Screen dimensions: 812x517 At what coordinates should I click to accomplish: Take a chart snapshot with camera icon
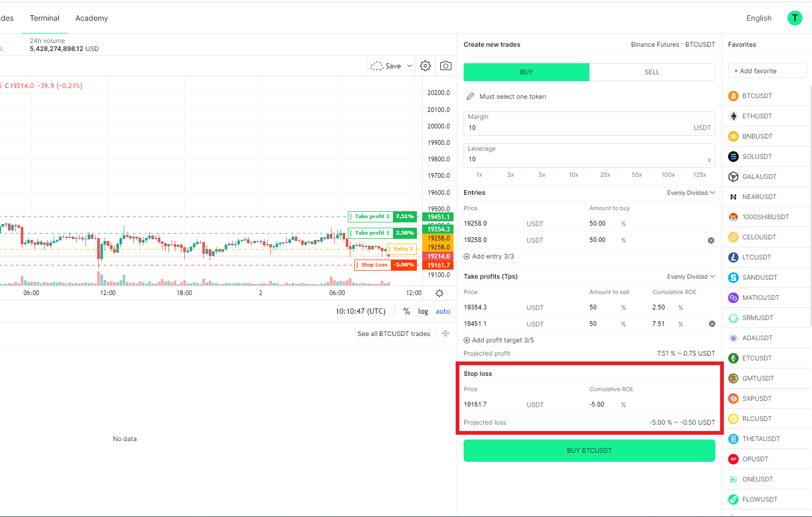click(x=446, y=66)
